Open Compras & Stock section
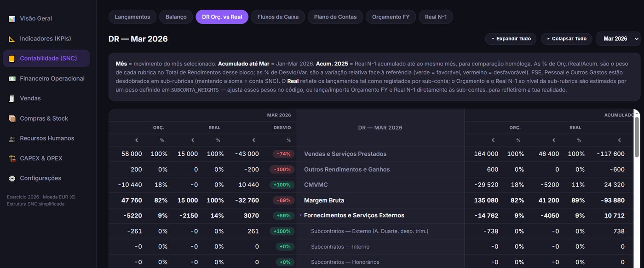 tap(46, 118)
